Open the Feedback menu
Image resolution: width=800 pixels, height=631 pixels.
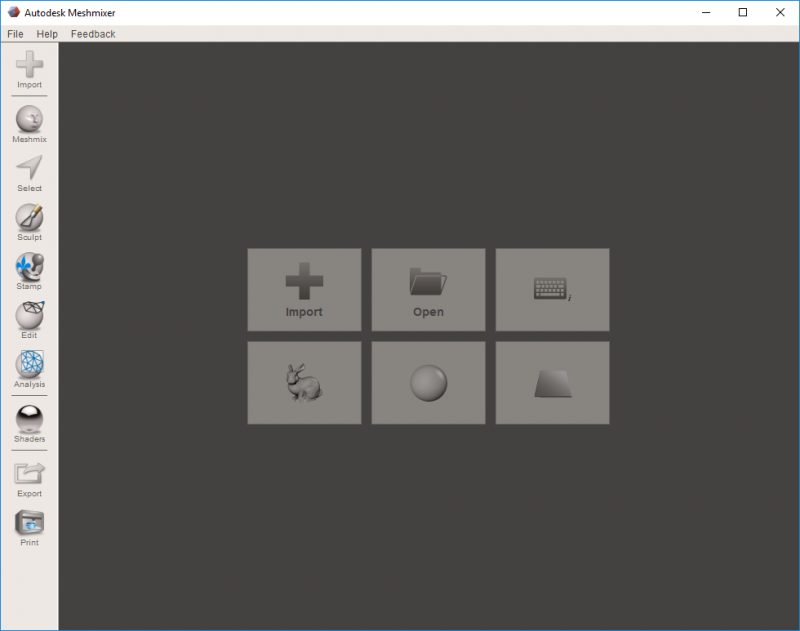click(93, 34)
